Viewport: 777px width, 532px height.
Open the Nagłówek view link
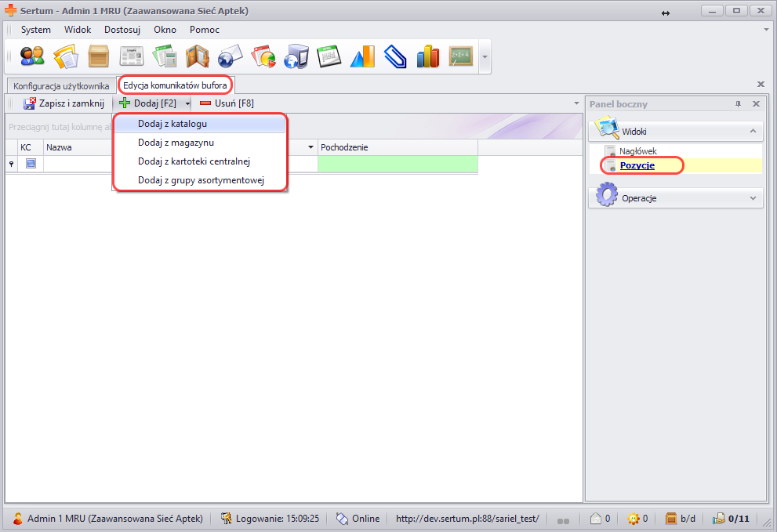pyautogui.click(x=637, y=151)
